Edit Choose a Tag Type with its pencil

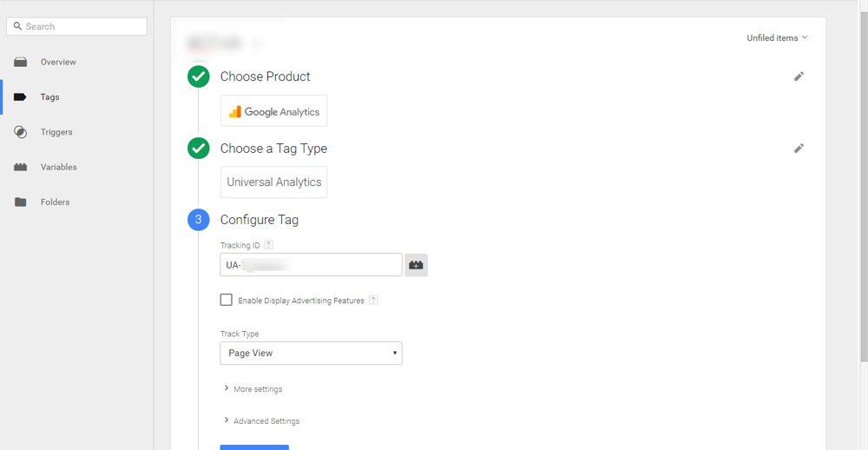pos(799,148)
